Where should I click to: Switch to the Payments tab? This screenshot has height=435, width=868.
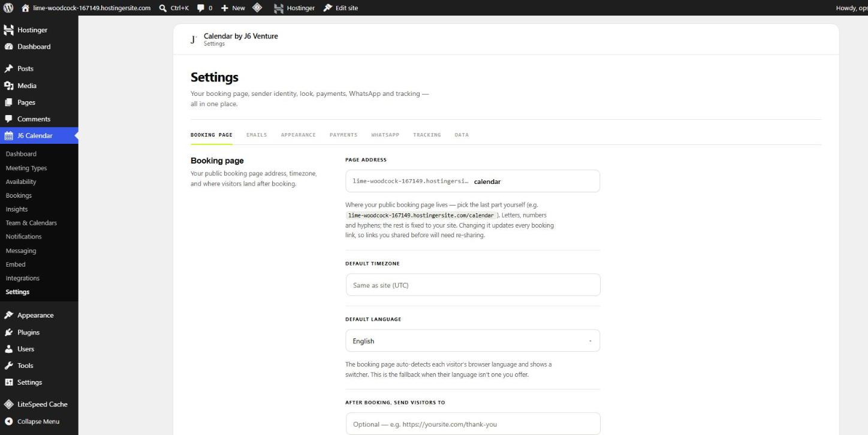[x=343, y=135]
